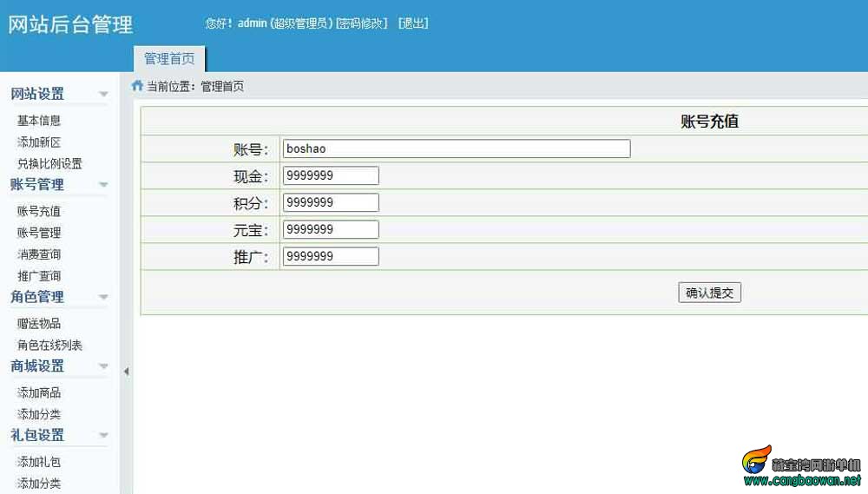The height and width of the screenshot is (494, 868).
Task: Click the 密码修改 link in header
Action: pos(362,23)
